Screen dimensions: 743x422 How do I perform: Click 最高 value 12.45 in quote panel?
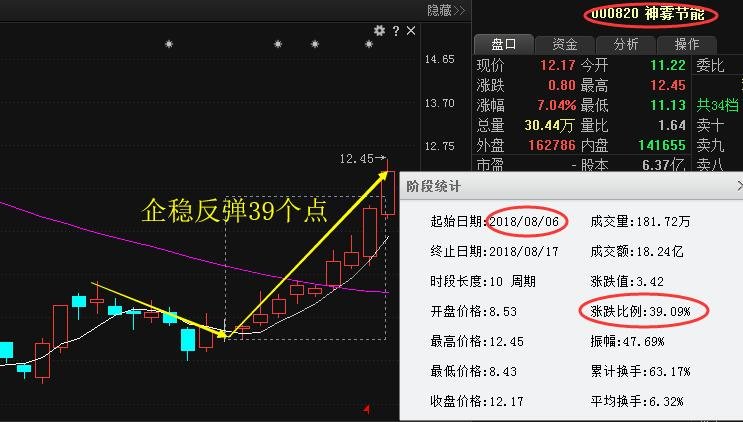(x=668, y=85)
